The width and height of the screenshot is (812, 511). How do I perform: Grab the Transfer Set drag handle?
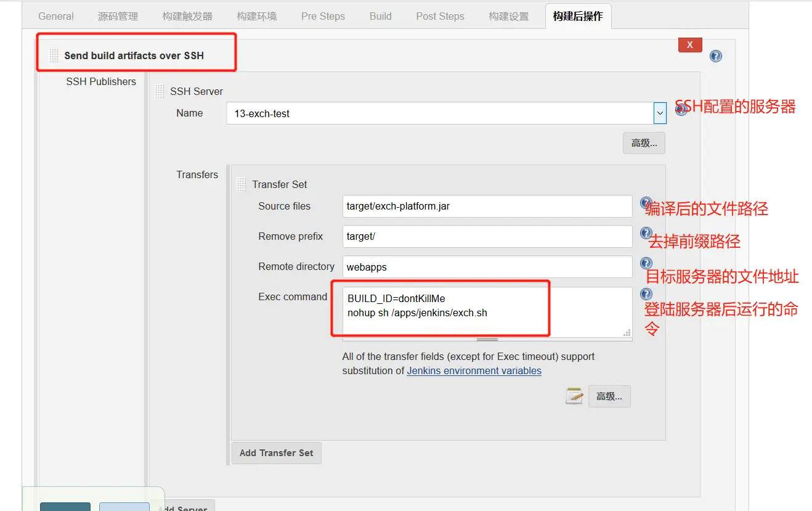242,184
